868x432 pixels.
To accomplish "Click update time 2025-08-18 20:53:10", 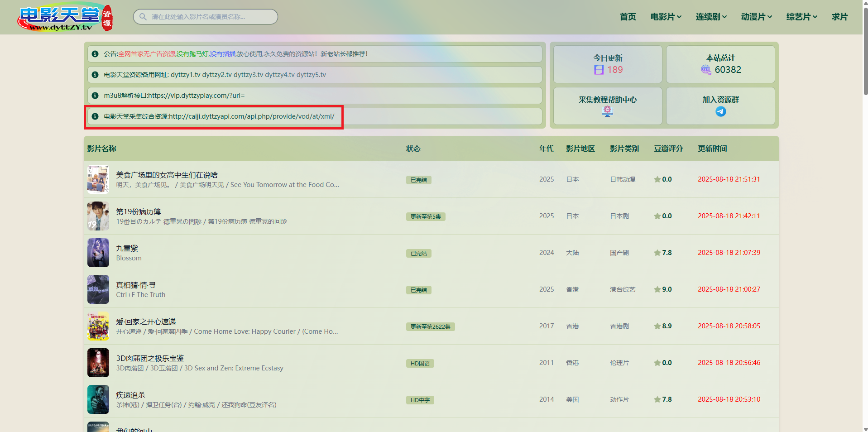I will 729,399.
